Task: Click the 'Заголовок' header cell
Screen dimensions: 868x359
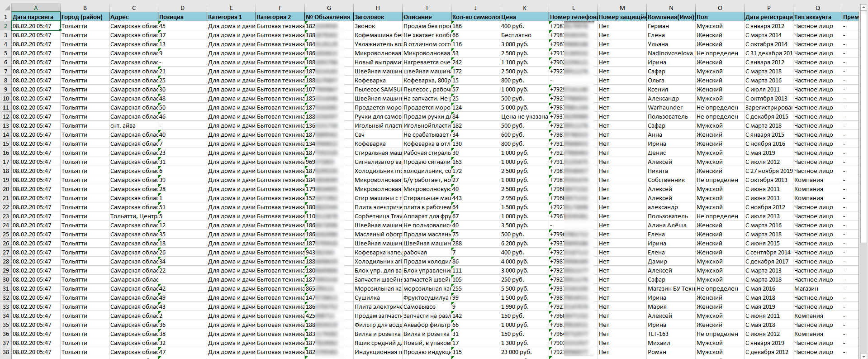Action: pos(378,17)
